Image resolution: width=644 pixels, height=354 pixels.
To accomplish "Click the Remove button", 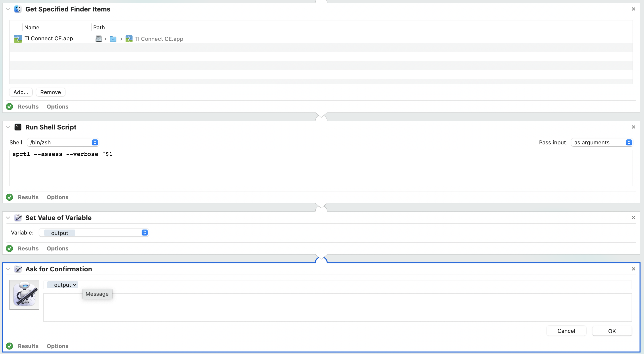I will coord(50,92).
